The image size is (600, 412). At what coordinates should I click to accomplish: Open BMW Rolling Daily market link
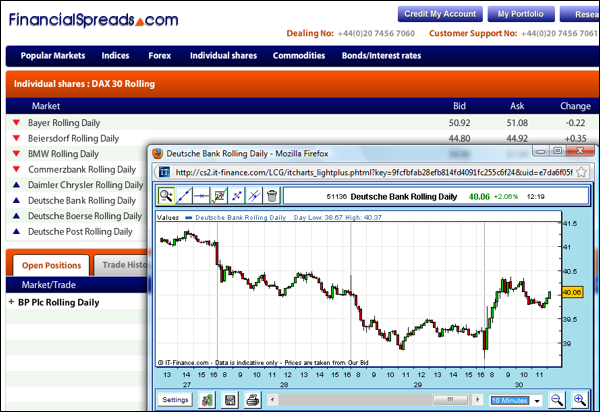click(63, 154)
